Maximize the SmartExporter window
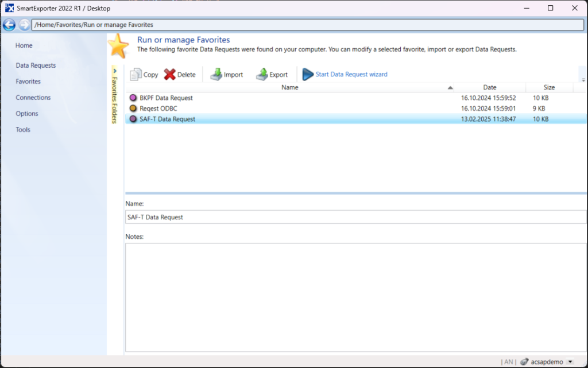 tap(550, 8)
